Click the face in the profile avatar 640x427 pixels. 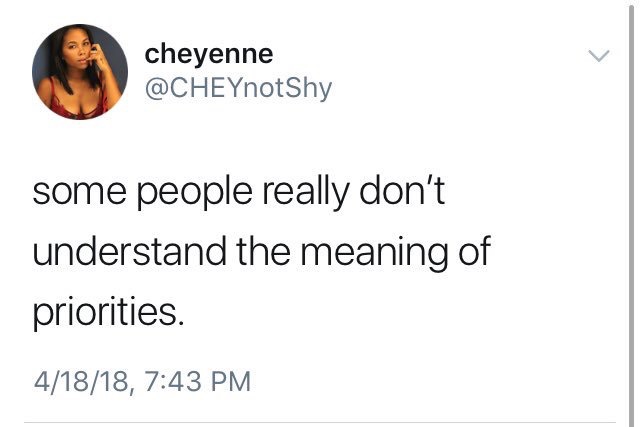(78, 52)
